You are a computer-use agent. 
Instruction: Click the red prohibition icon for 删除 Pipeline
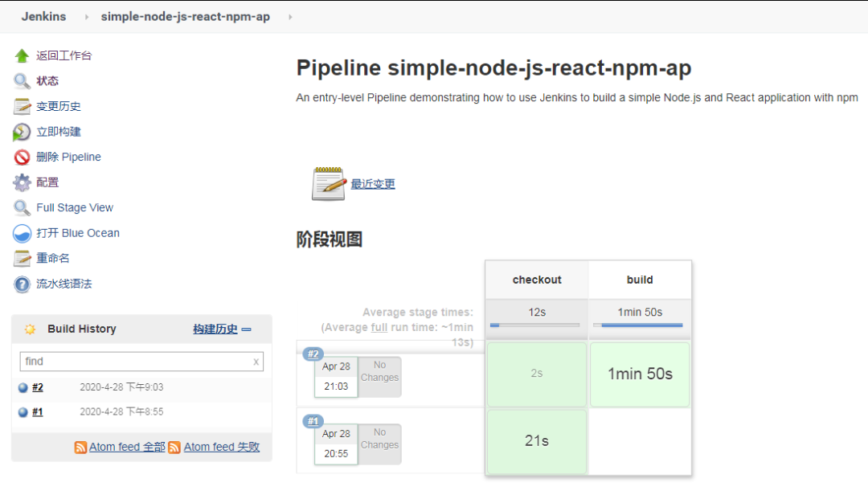coord(22,157)
